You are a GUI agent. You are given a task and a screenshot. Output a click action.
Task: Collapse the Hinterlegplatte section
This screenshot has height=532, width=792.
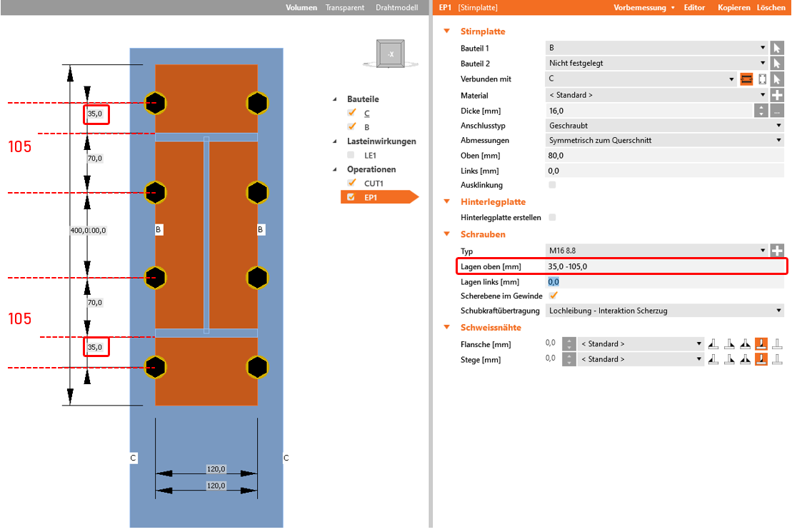446,201
